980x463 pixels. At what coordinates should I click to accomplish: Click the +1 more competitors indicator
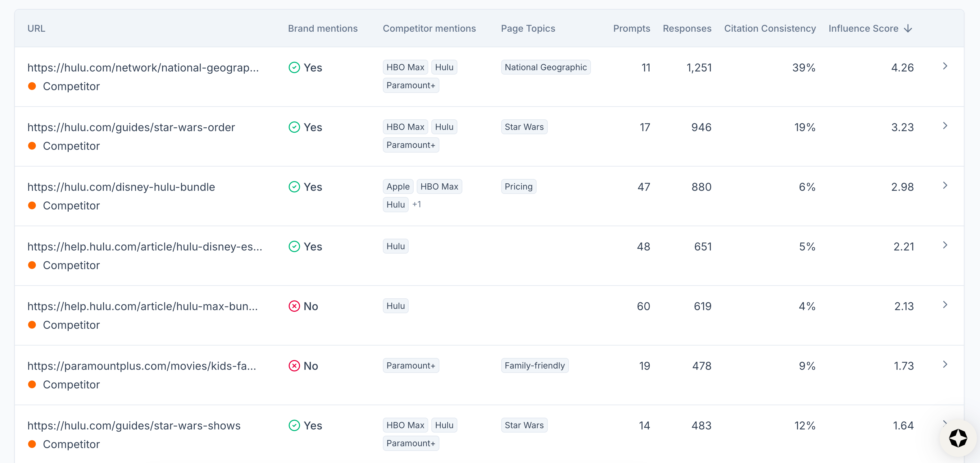(417, 204)
